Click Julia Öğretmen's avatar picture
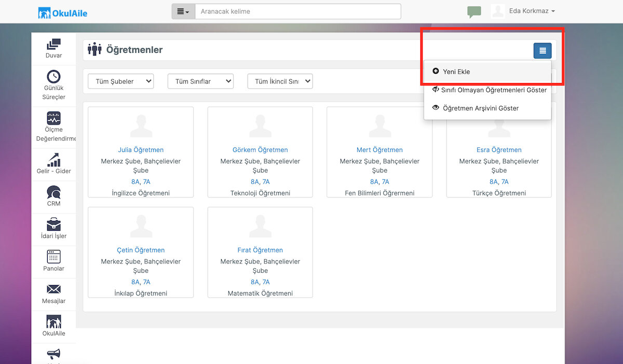The height and width of the screenshot is (364, 623). click(x=141, y=126)
